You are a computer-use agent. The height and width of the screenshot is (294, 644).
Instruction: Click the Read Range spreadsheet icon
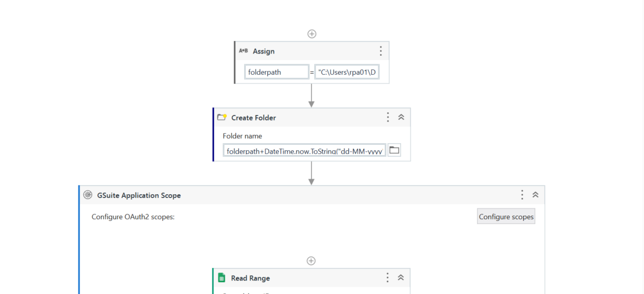pyautogui.click(x=222, y=278)
